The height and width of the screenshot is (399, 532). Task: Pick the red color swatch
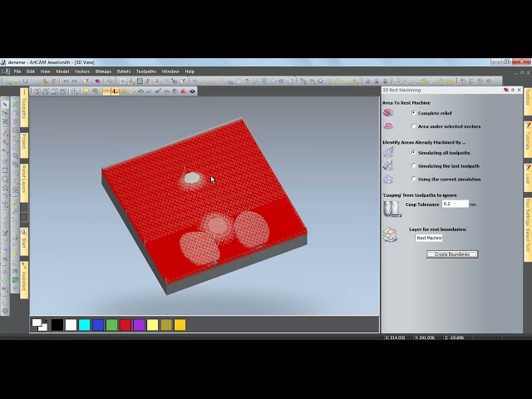[126, 325]
